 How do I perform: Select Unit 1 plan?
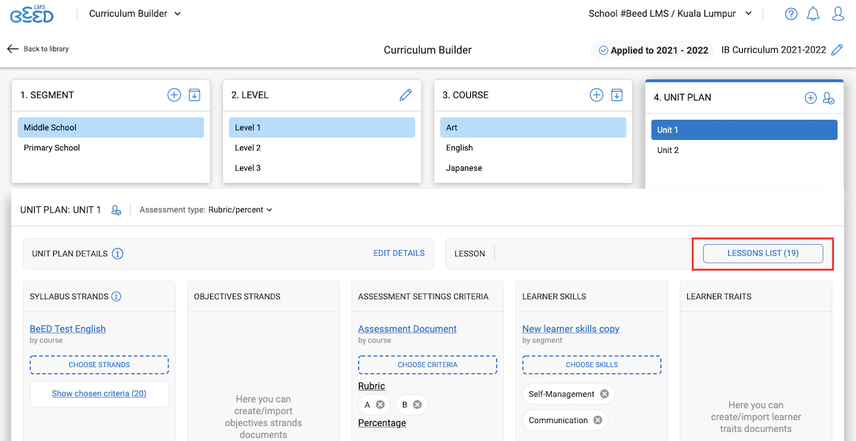coord(744,130)
